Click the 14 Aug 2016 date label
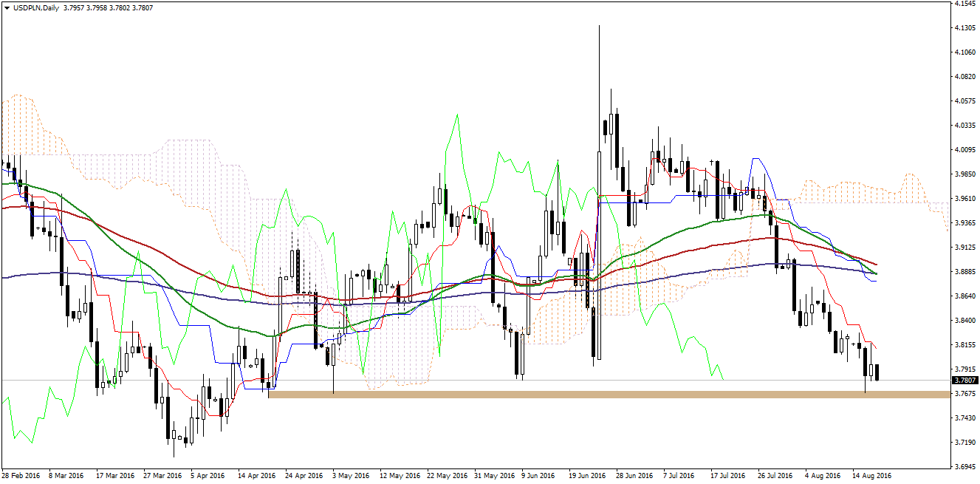The image size is (980, 484). tap(872, 476)
